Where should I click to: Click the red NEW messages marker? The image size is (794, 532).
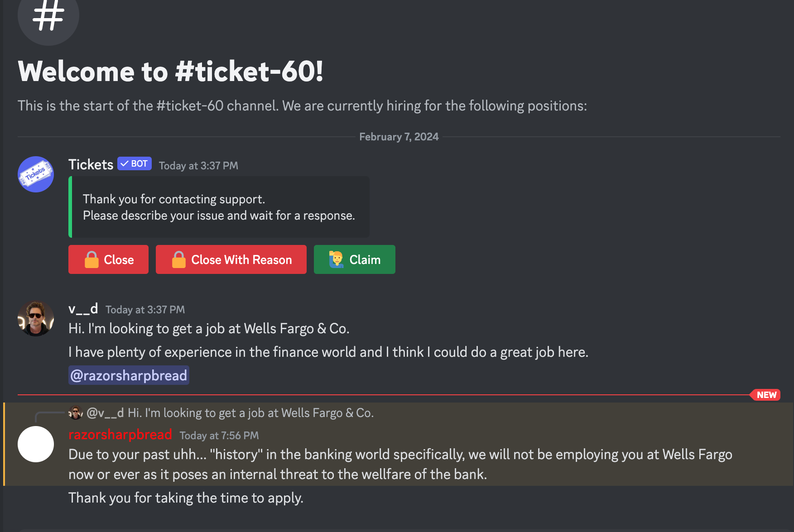click(x=766, y=395)
